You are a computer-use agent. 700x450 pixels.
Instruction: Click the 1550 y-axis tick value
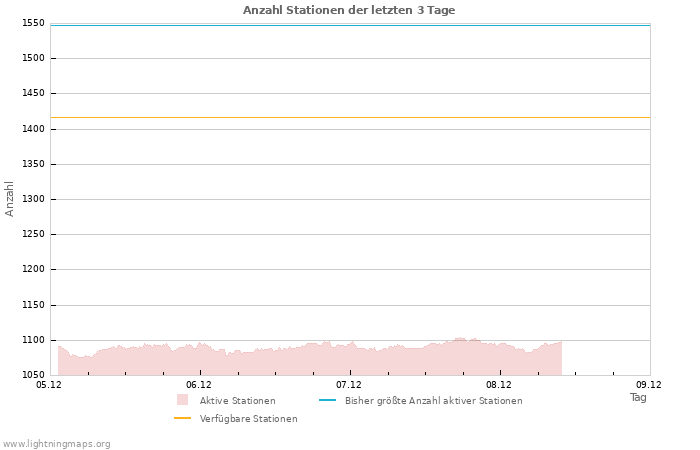(x=33, y=23)
